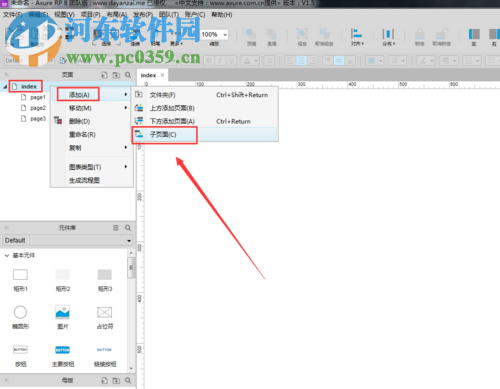This screenshot has height=389, width=500.
Task: Click the library panel vertical scrollbar
Action: click(x=131, y=268)
